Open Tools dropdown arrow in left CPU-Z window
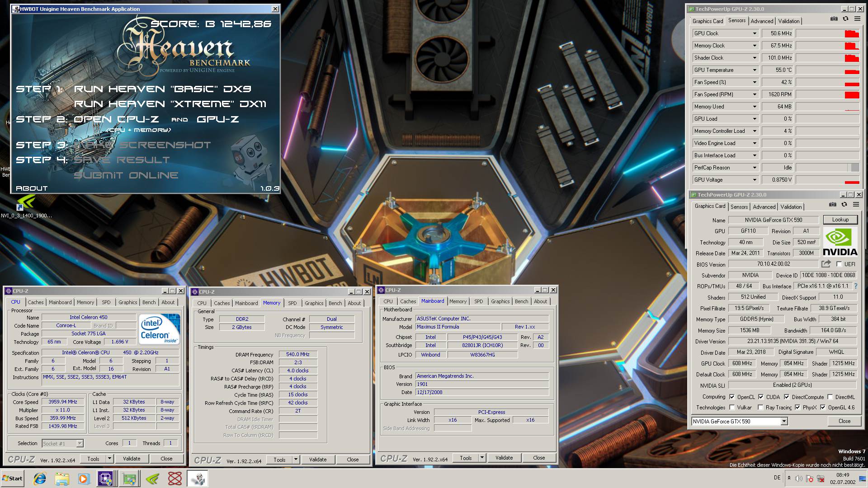868x488 pixels. pyautogui.click(x=109, y=459)
